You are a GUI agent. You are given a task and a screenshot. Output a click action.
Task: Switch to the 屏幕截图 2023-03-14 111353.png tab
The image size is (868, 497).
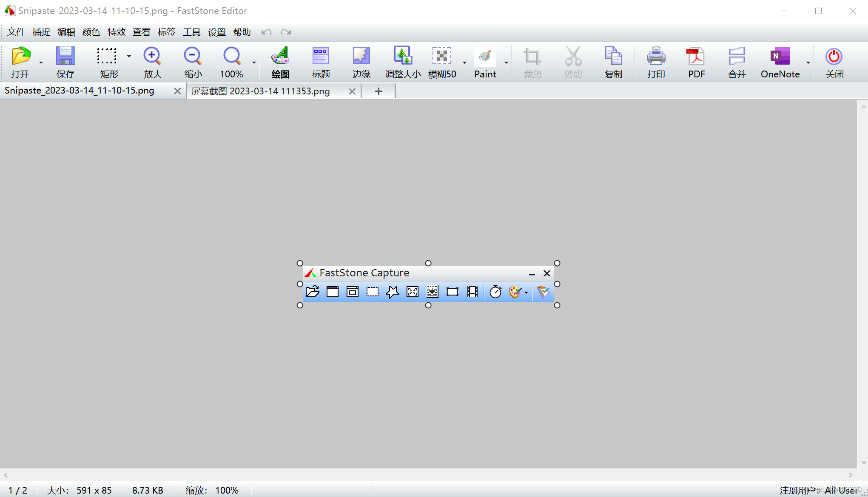point(260,91)
